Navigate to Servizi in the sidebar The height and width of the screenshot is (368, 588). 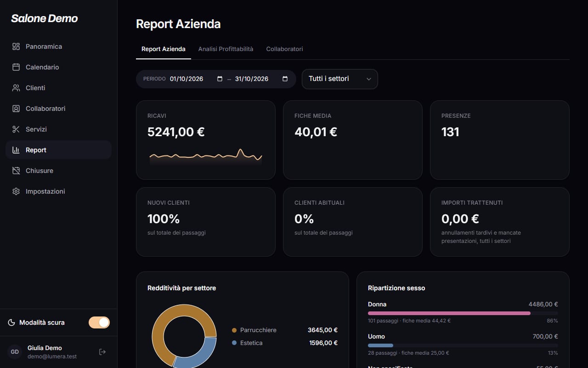point(58,129)
